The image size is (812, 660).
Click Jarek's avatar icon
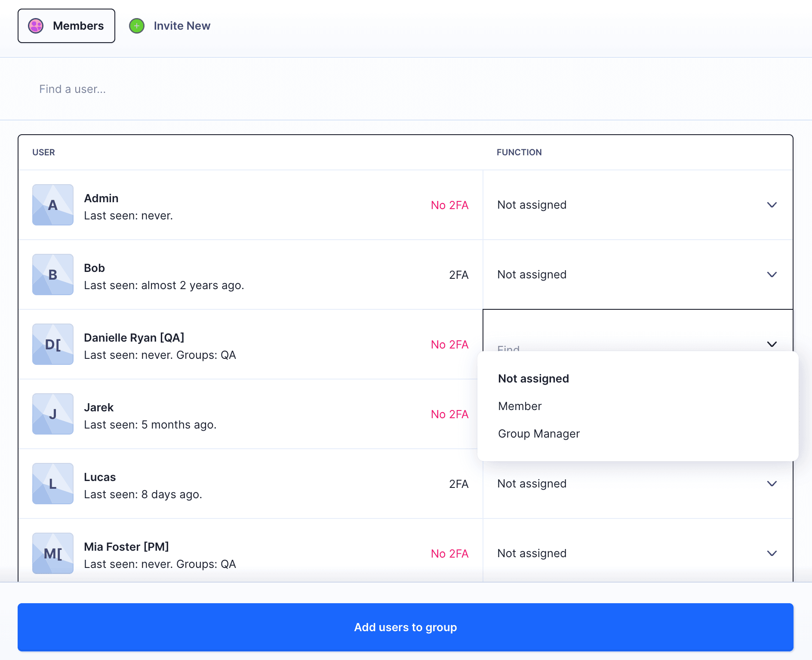pos(53,414)
